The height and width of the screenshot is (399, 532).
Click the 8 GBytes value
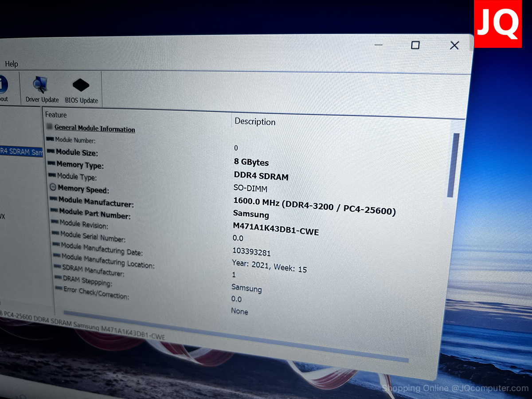pyautogui.click(x=251, y=163)
